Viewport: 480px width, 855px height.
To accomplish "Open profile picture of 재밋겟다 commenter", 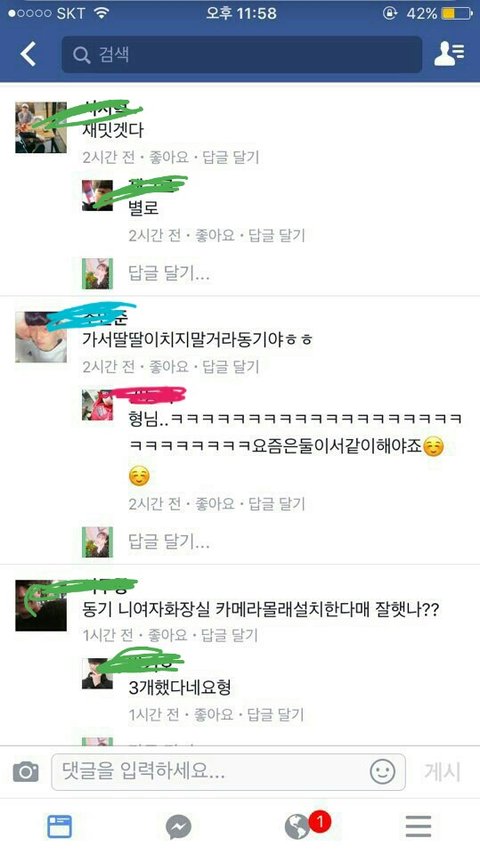I will click(x=41, y=127).
